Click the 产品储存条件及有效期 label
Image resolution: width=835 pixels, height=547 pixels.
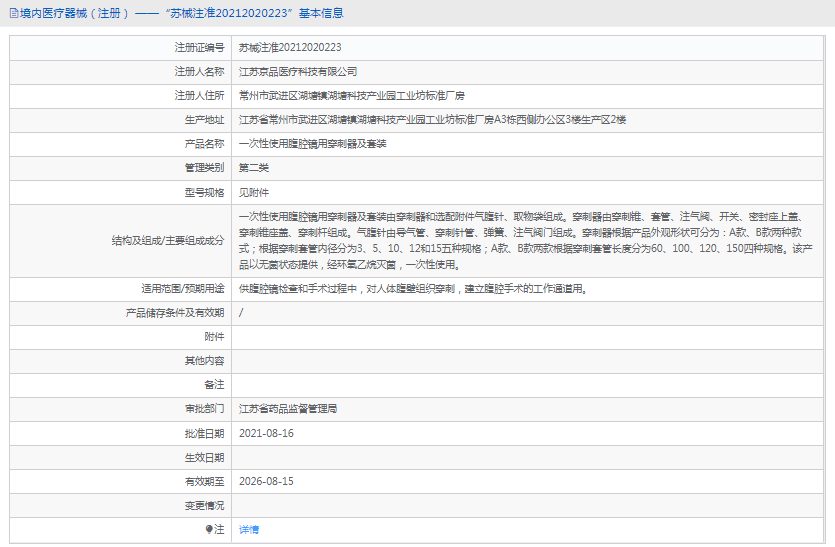pos(175,313)
